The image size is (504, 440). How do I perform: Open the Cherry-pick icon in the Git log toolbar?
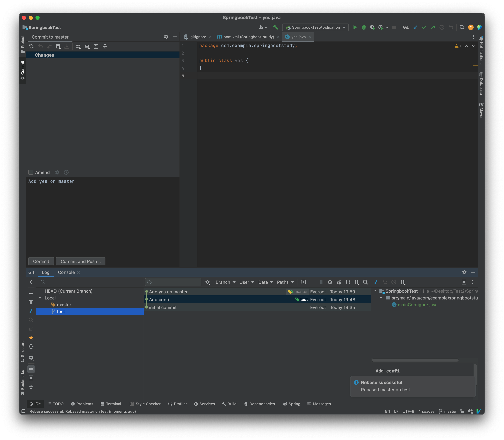click(339, 282)
